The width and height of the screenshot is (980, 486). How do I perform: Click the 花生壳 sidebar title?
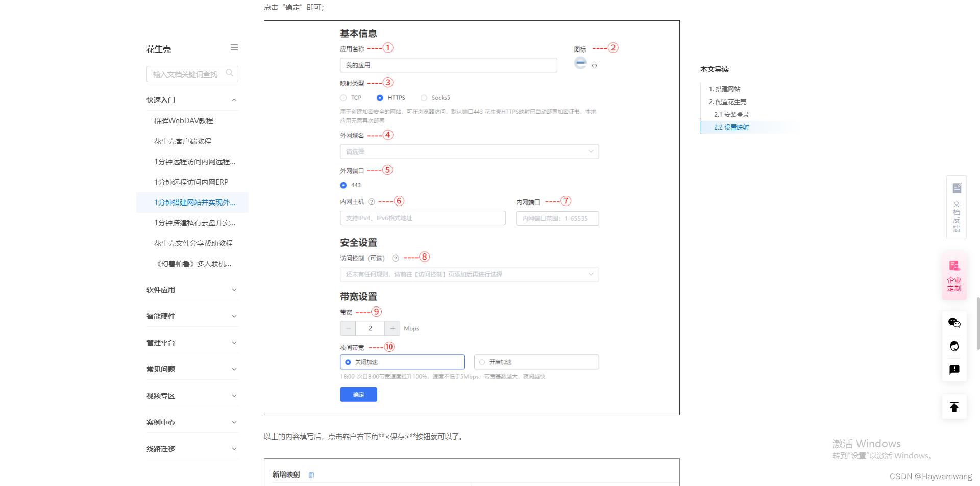(x=159, y=49)
